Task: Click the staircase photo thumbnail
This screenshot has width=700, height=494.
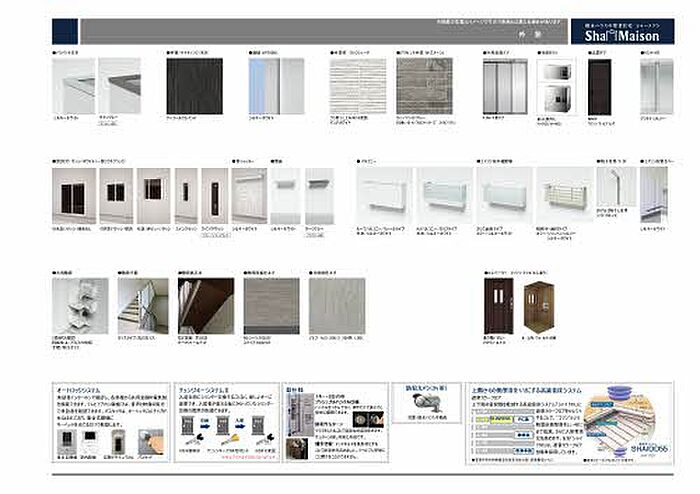Action: coord(143,306)
